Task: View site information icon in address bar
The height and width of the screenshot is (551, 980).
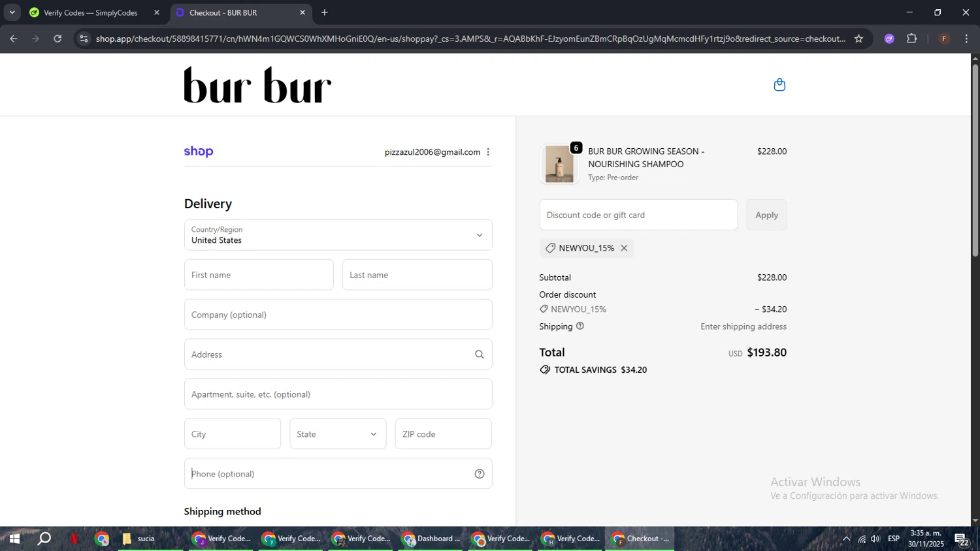Action: point(84,39)
